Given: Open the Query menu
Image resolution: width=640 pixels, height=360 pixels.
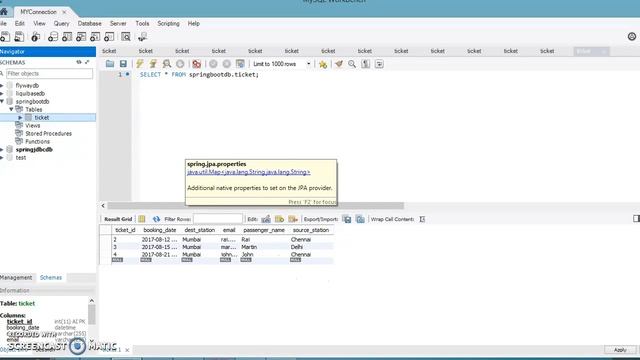Looking at the screenshot, I should pos(62,24).
